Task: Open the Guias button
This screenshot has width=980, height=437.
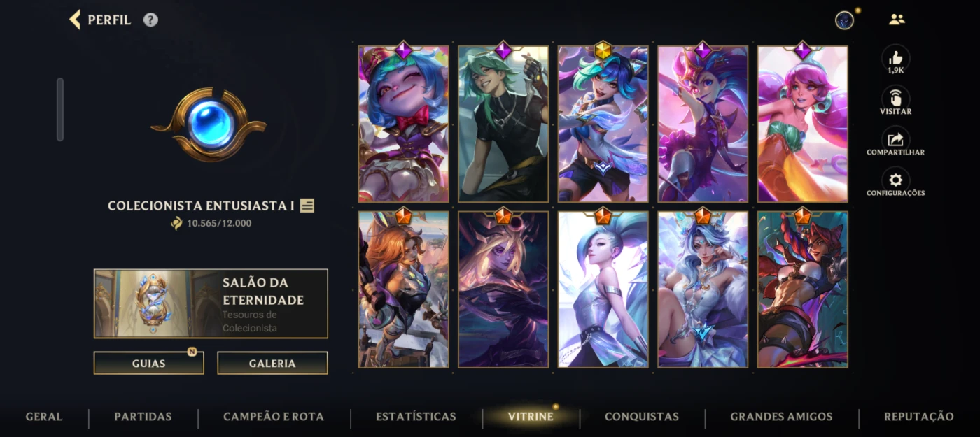Action: tap(149, 363)
